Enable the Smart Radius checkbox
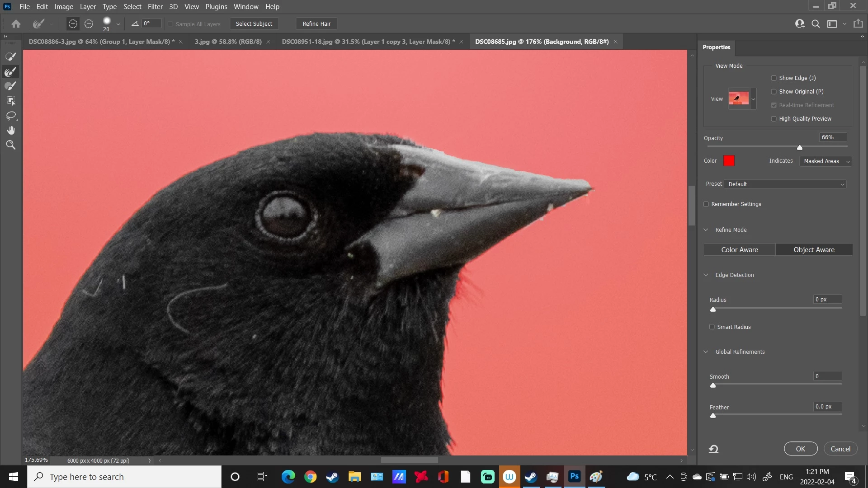 pos(712,327)
